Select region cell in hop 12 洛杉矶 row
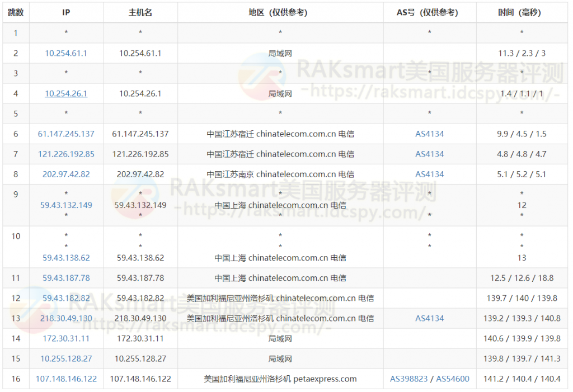The image size is (573, 392). coord(280,298)
